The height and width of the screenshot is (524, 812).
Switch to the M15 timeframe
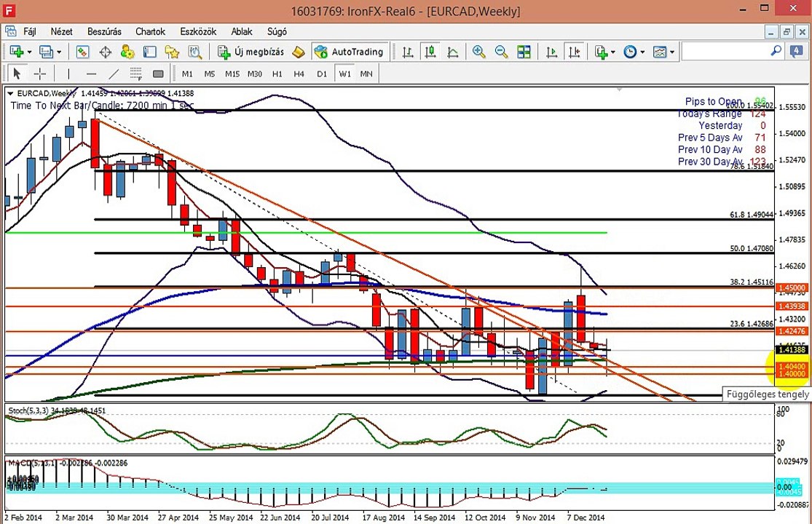232,74
